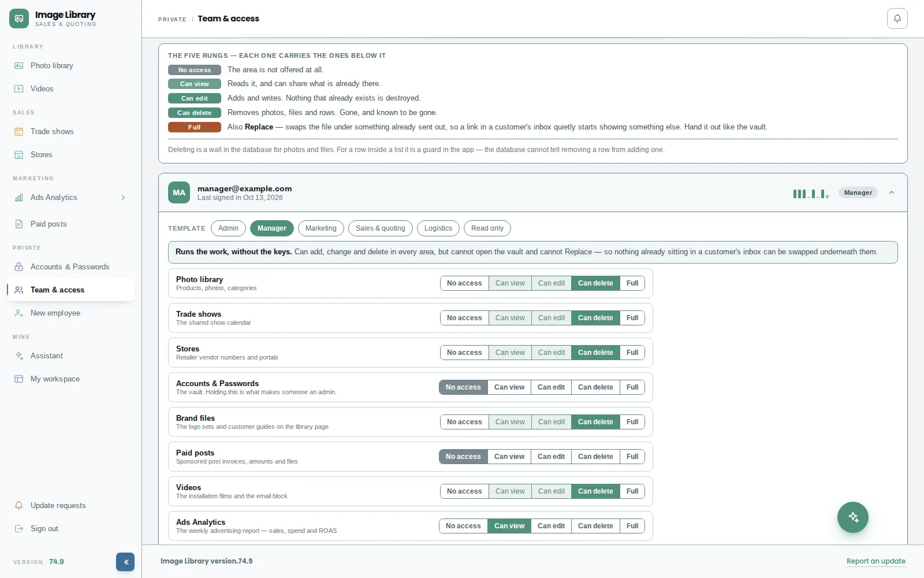Select the Read only template
924x578 pixels.
487,228
